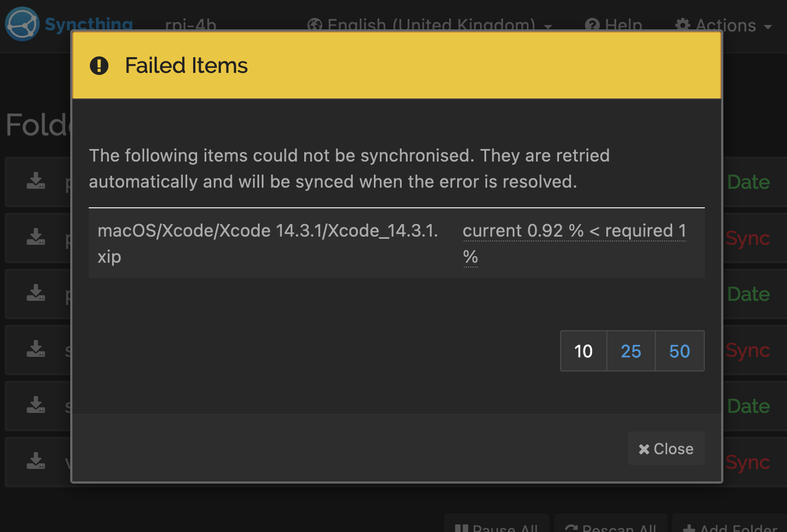Screen dimensions: 787x532
Task: Select 25 items per page
Action: [x=631, y=351]
